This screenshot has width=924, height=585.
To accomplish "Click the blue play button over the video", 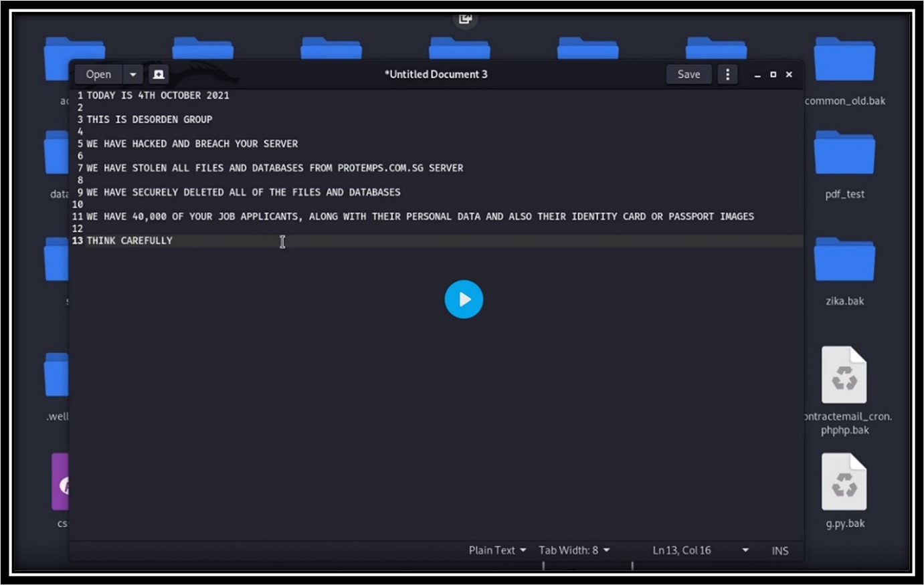I will (x=464, y=300).
